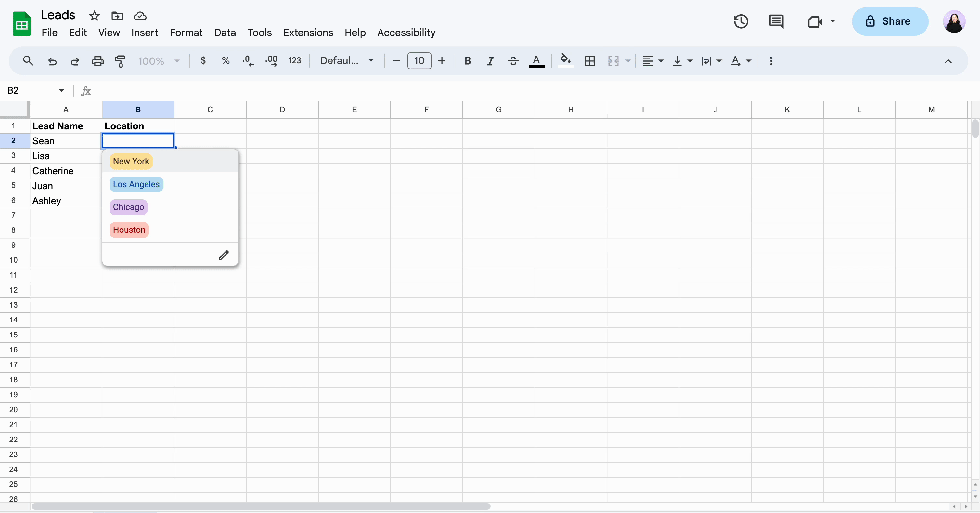Redo the last action
This screenshot has height=513, width=980.
point(75,61)
